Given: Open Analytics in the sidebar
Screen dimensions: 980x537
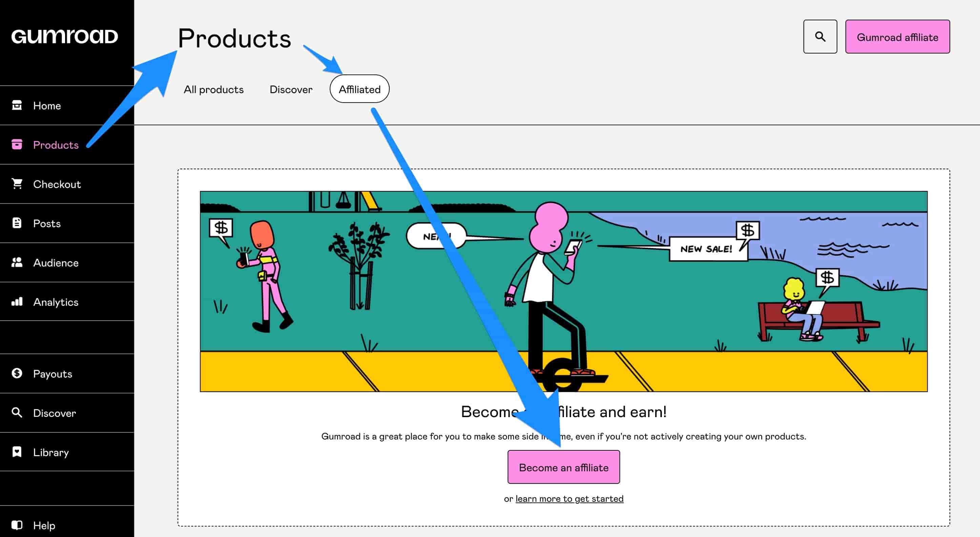Looking at the screenshot, I should click(67, 302).
